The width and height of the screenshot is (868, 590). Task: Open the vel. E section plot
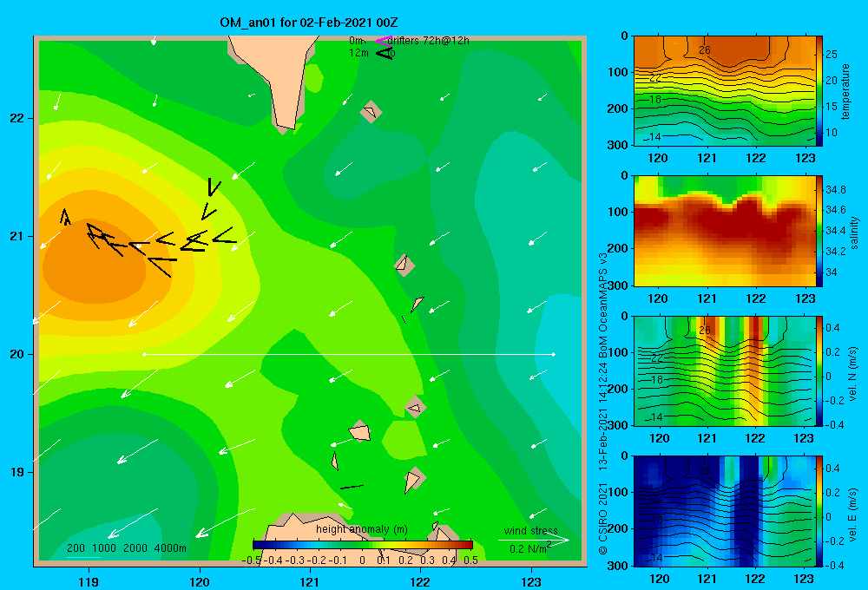point(724,511)
